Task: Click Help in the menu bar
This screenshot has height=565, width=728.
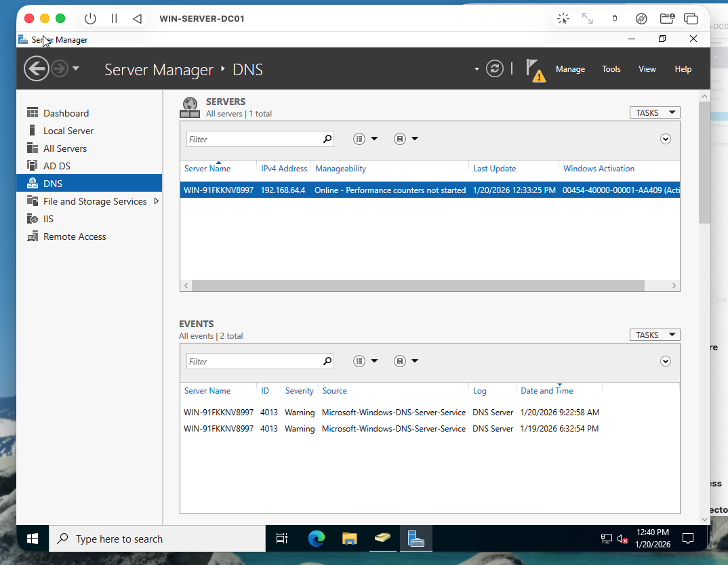Action: coord(683,68)
